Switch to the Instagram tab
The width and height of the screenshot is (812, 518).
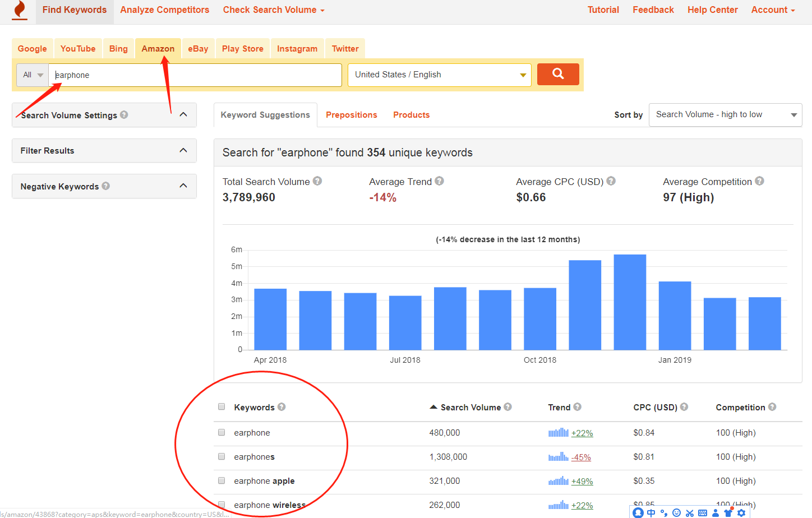pyautogui.click(x=297, y=48)
